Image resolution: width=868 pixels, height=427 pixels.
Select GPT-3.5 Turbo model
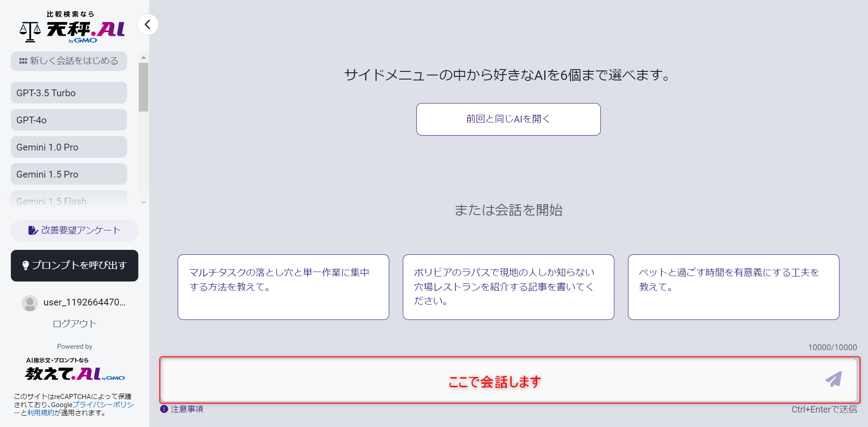pos(69,93)
